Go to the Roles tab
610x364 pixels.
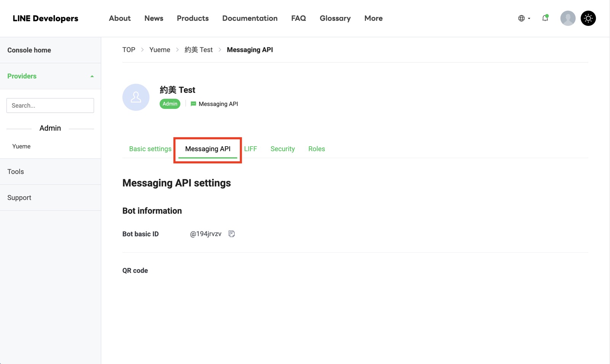pyautogui.click(x=316, y=149)
